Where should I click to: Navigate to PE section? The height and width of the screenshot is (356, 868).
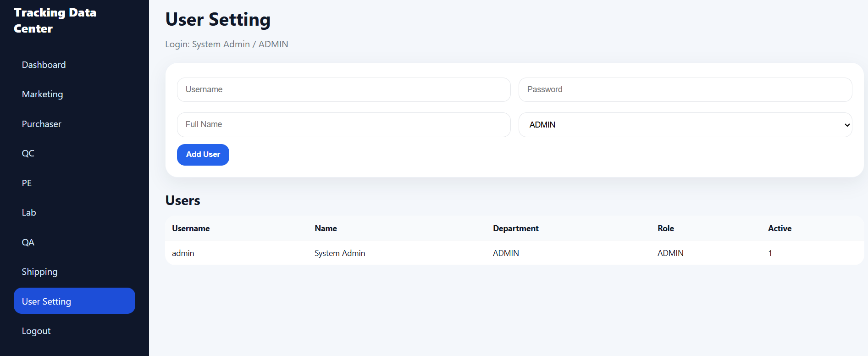[x=74, y=183]
